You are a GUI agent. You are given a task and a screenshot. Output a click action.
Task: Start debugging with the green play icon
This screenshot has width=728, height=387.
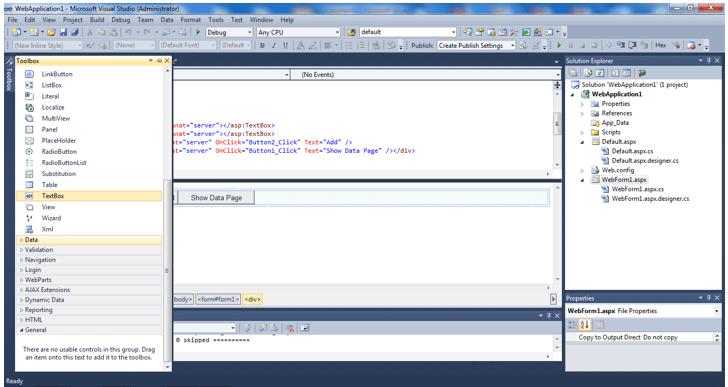click(198, 32)
